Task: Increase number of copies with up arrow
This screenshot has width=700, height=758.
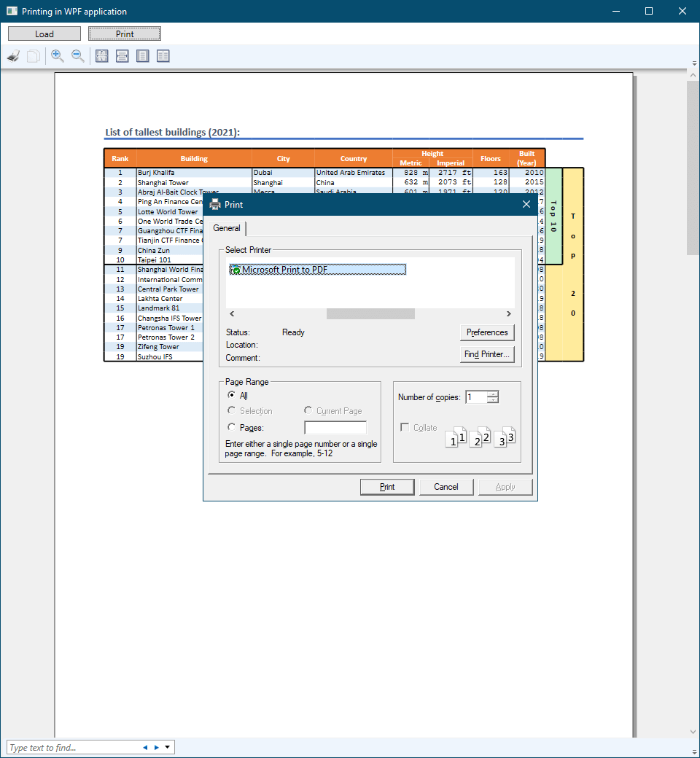Action: click(493, 394)
